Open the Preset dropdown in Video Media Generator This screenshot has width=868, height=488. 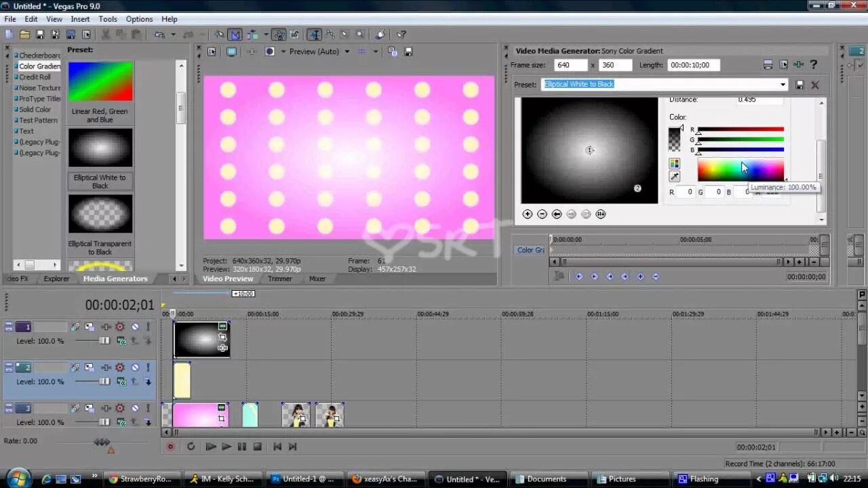click(784, 84)
